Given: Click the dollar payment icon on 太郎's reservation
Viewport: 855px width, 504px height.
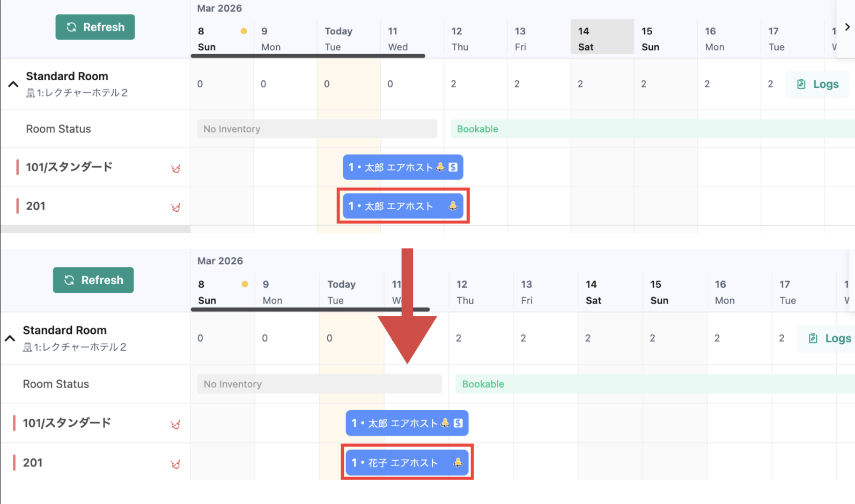Looking at the screenshot, I should tap(454, 167).
